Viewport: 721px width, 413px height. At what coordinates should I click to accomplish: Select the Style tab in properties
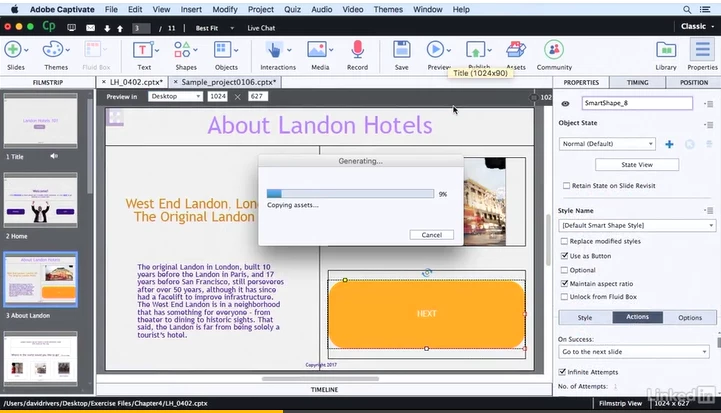coord(585,317)
